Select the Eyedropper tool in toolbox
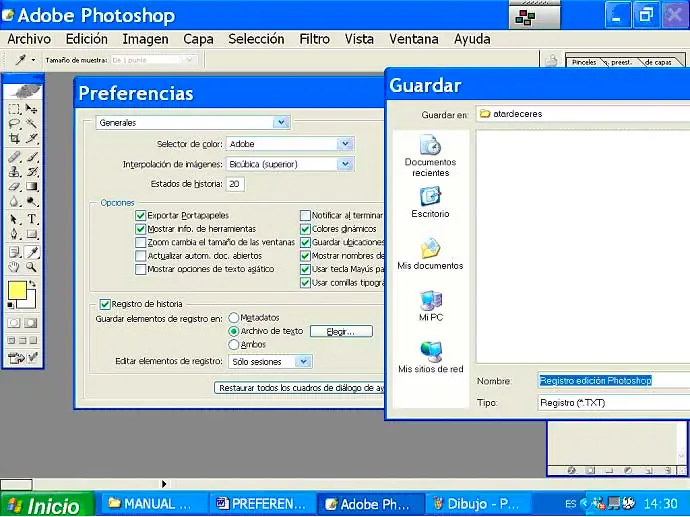Image resolution: width=690 pixels, height=517 pixels. click(31, 252)
